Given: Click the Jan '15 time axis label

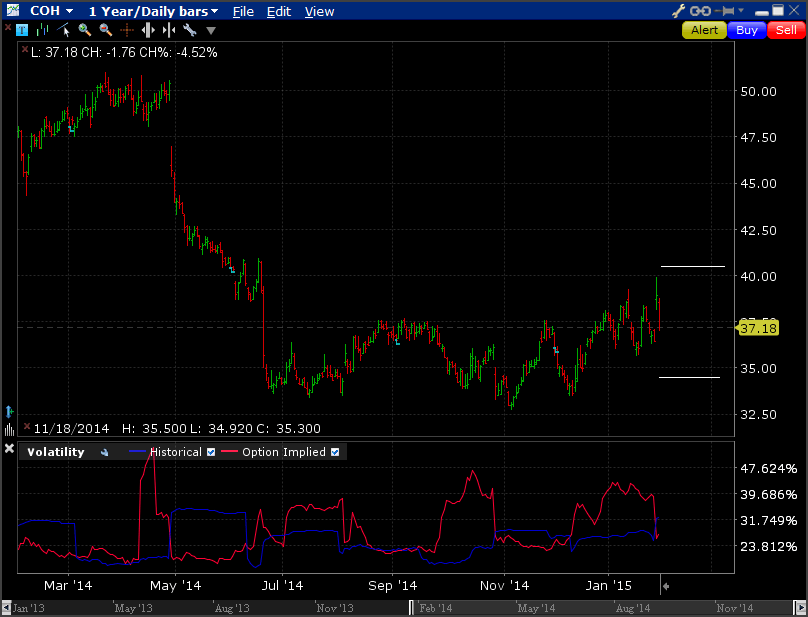Looking at the screenshot, I should coord(609,586).
